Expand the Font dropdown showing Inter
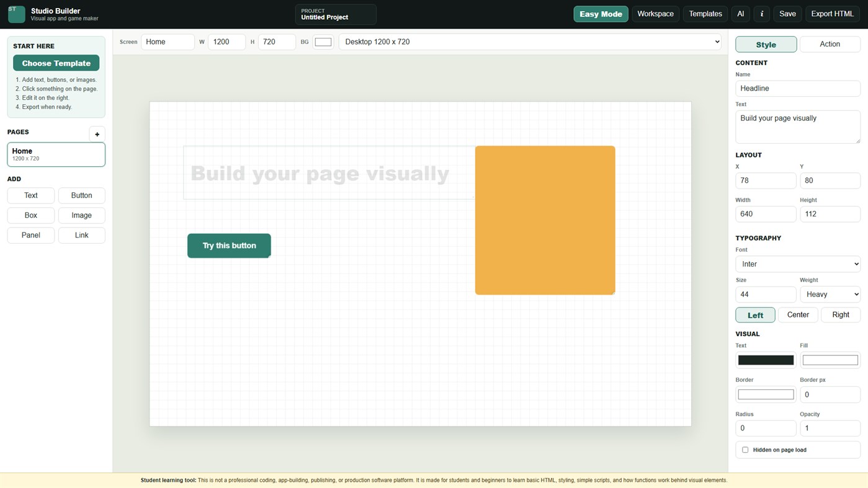This screenshot has width=868, height=488. coord(798,264)
